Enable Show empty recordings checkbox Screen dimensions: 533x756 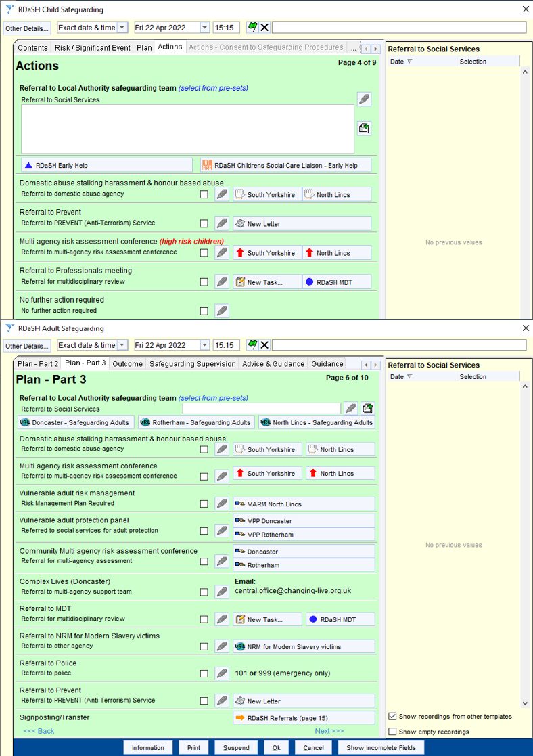coord(393,732)
